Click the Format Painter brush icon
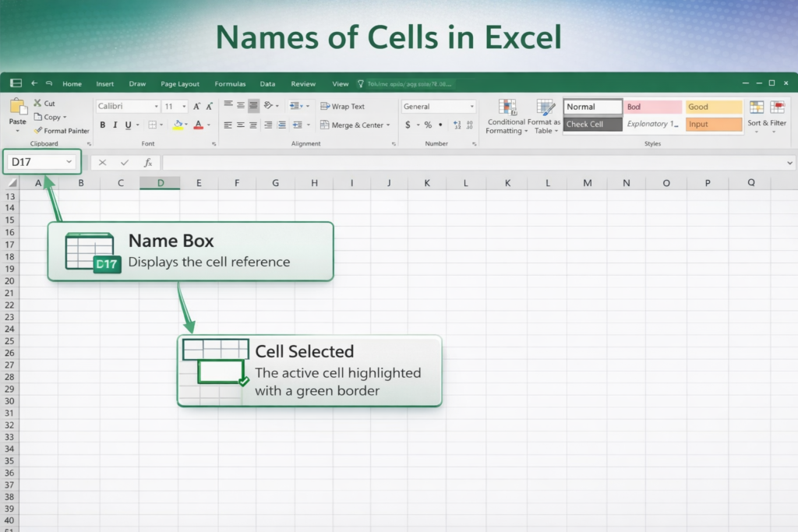This screenshot has width=798, height=532. coord(37,131)
